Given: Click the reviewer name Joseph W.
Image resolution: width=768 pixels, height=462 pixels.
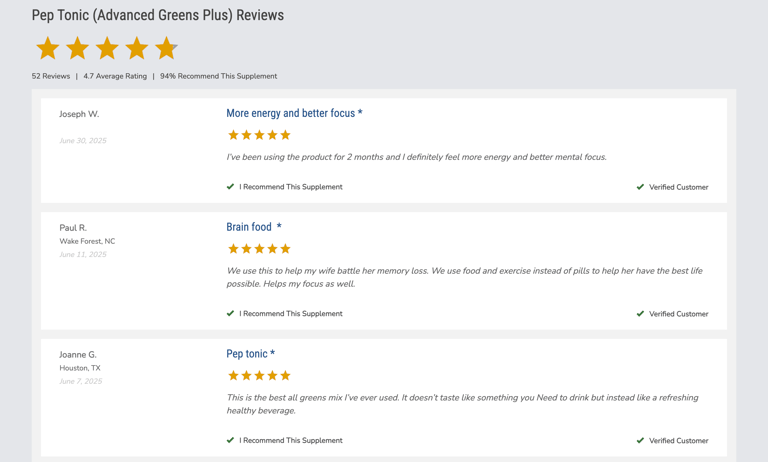Looking at the screenshot, I should (x=79, y=114).
